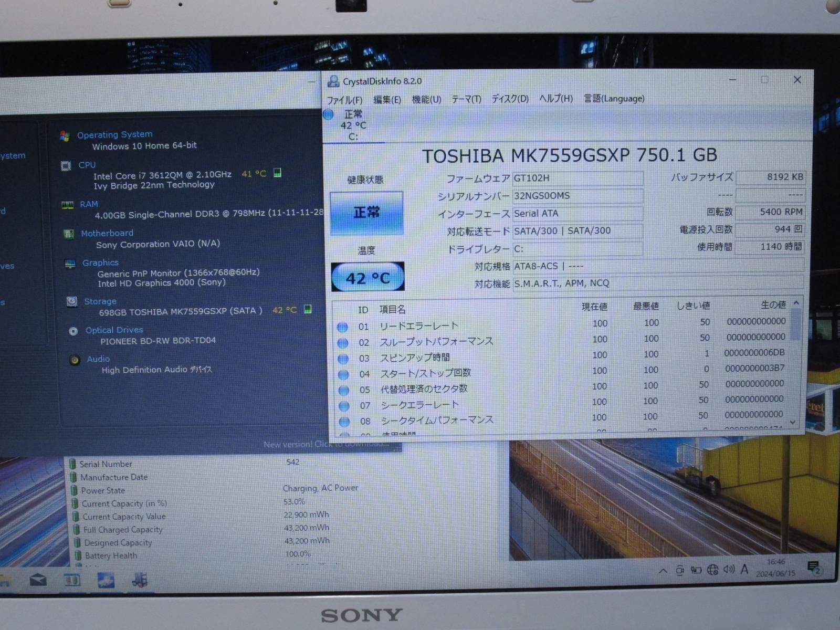Open the notification center icon
840x630 pixels.
point(814,567)
